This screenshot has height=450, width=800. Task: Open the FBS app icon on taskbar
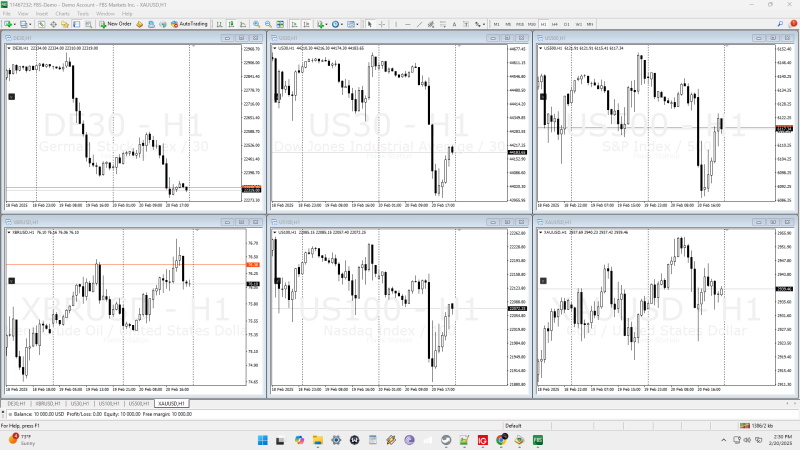click(538, 440)
